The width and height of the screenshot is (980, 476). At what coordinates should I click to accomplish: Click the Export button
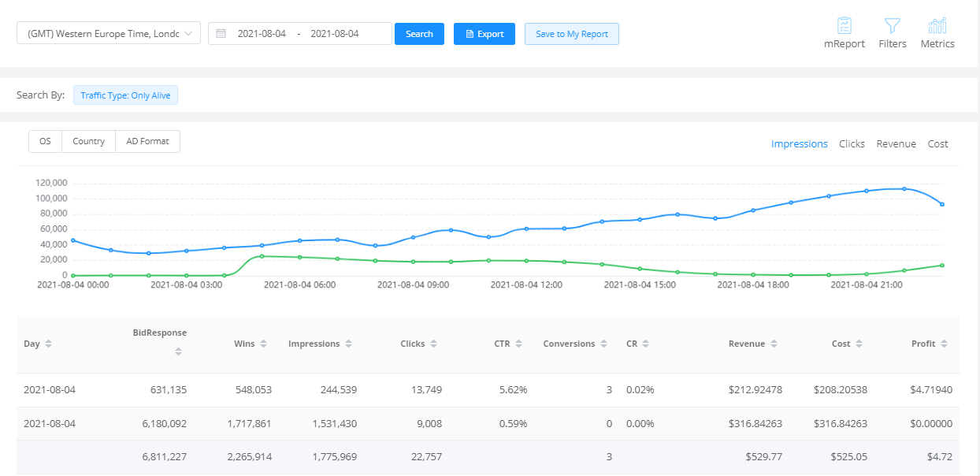pyautogui.click(x=484, y=34)
